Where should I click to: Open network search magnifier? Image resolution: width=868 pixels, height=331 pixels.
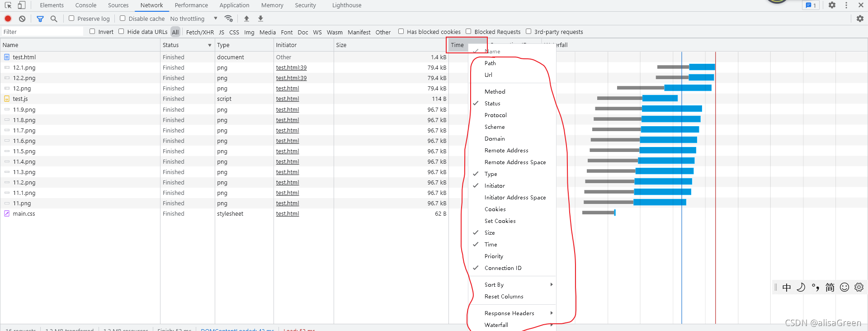pyautogui.click(x=54, y=19)
